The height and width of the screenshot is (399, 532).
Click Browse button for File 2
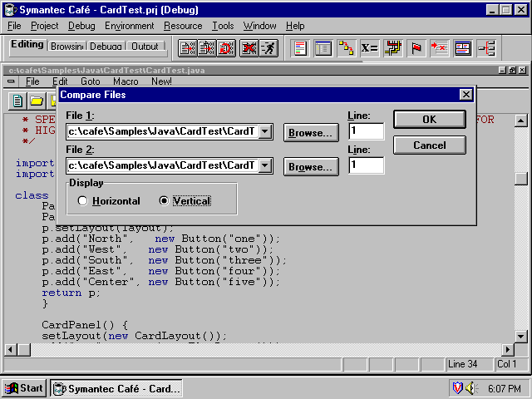311,166
